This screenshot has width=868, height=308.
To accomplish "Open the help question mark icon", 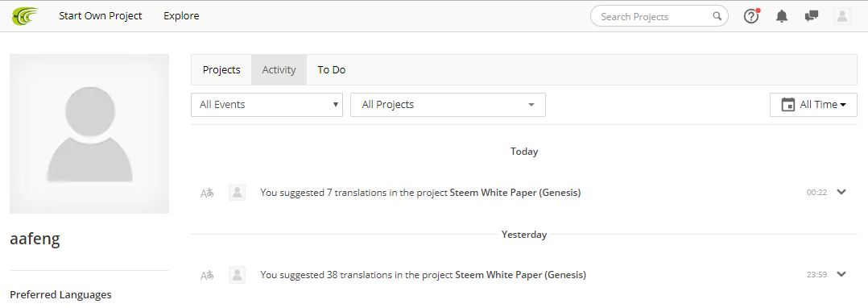I will tap(751, 16).
